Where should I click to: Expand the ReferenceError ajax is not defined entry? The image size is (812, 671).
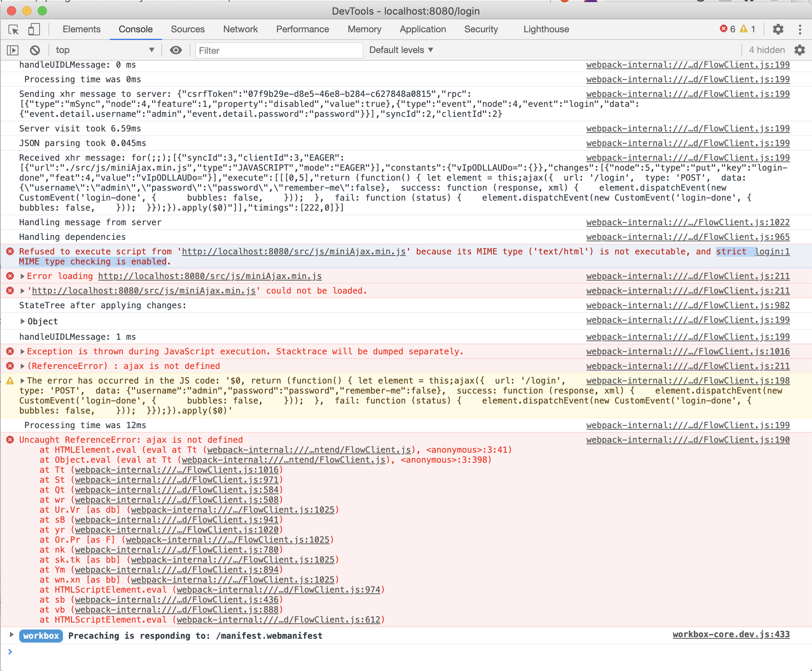tap(22, 366)
